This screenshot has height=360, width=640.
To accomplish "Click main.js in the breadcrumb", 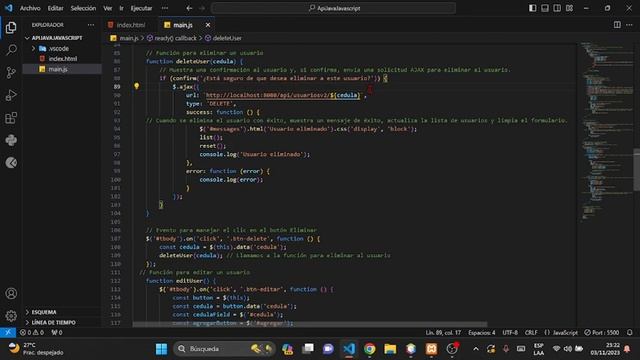I will 129,38.
